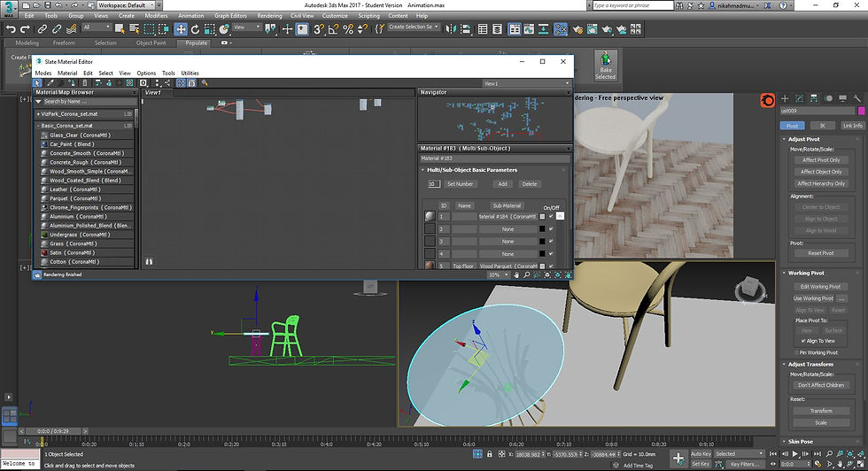The image size is (868, 471).
Task: Click the Add sub-material button
Action: 503,184
